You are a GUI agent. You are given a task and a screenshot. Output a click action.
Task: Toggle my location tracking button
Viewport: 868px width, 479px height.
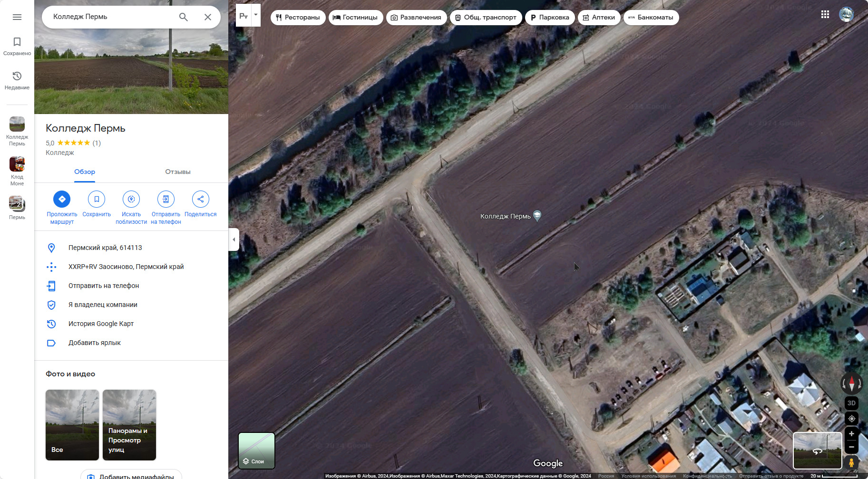[x=851, y=419]
